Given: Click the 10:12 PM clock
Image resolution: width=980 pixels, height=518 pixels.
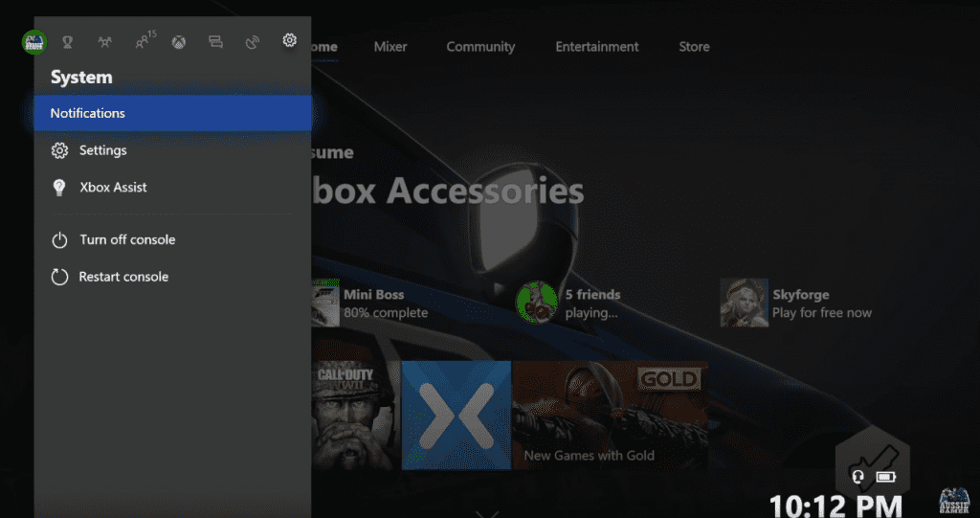Looking at the screenshot, I should pyautogui.click(x=835, y=506).
